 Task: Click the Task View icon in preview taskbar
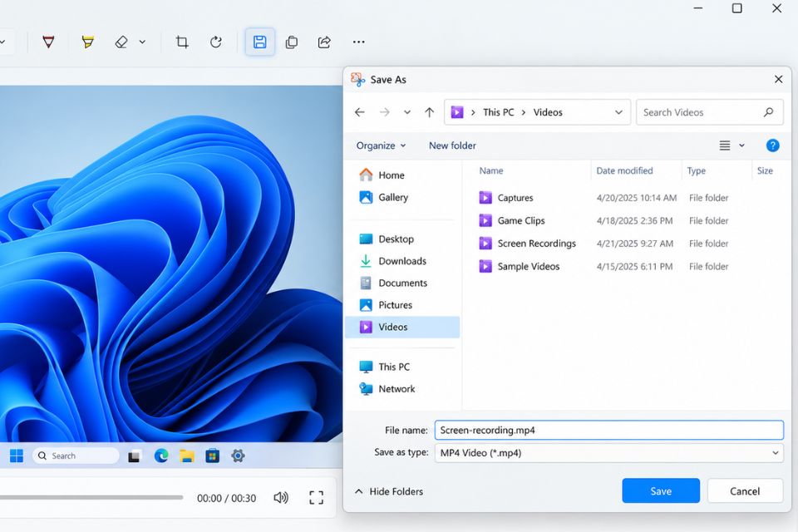[x=135, y=456]
